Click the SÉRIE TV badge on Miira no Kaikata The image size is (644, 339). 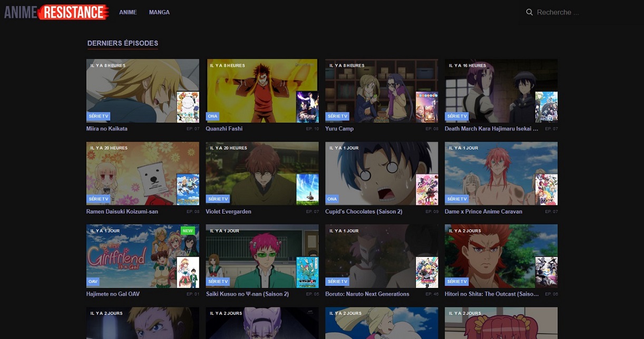pyautogui.click(x=99, y=116)
